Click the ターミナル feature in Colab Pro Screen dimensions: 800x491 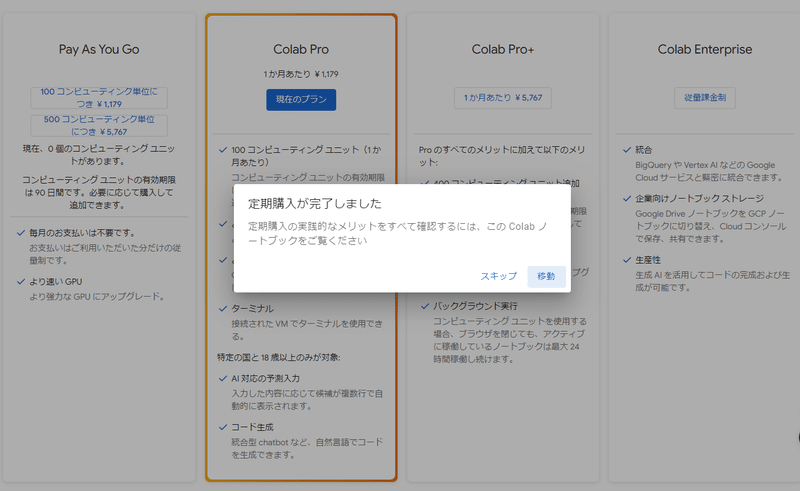pyautogui.click(x=253, y=309)
